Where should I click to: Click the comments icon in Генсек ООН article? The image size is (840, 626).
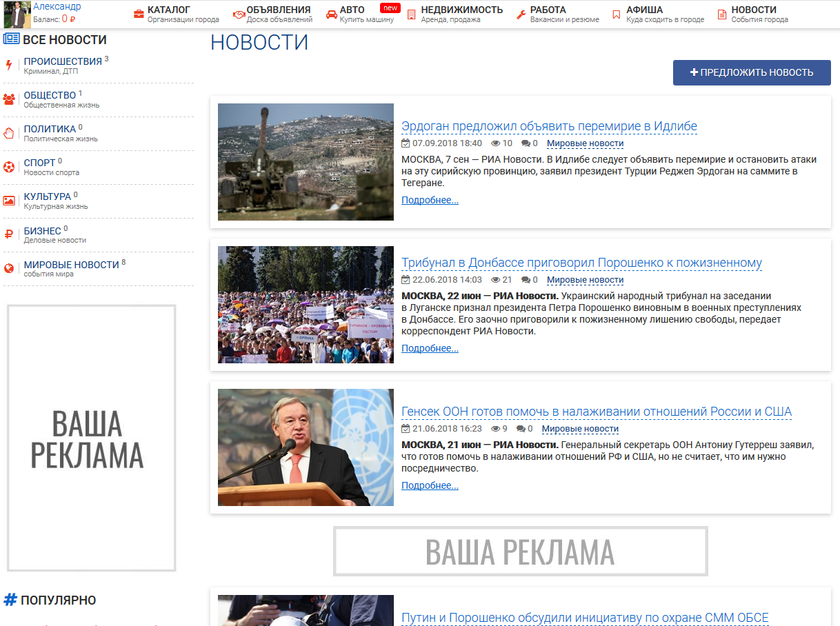coord(521,429)
